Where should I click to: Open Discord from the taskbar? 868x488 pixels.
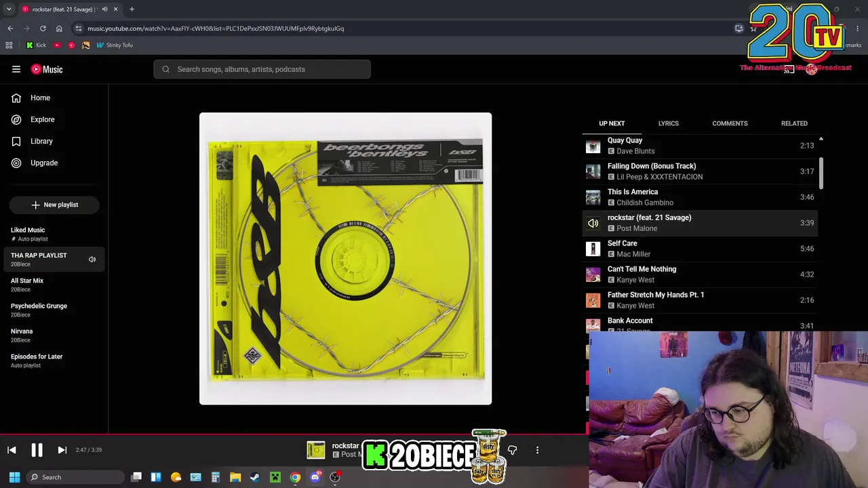tap(315, 477)
